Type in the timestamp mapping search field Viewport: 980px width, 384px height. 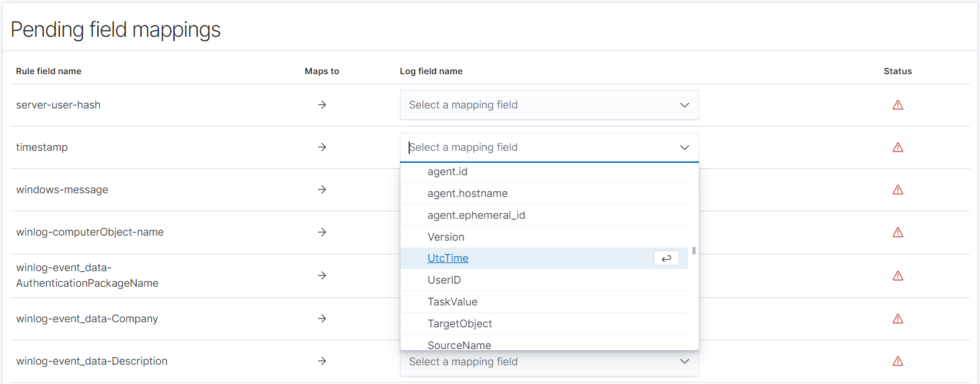[536, 148]
